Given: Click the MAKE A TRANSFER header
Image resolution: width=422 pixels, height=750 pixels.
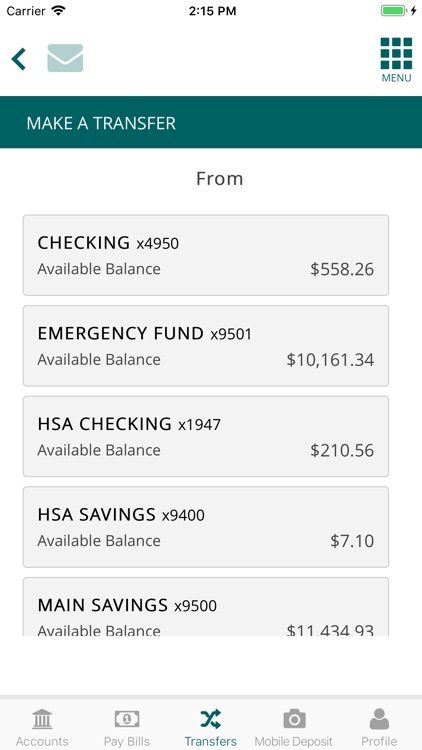Looking at the screenshot, I should (x=101, y=123).
